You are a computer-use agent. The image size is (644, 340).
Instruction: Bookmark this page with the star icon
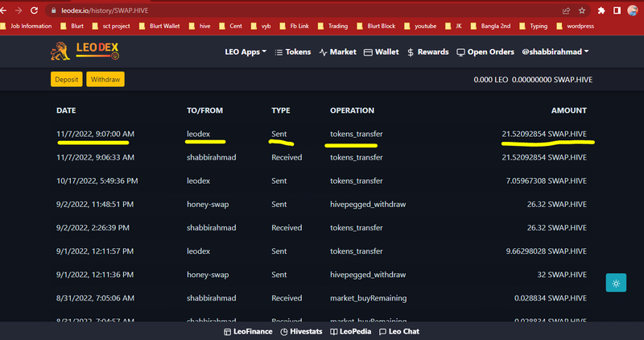581,10
